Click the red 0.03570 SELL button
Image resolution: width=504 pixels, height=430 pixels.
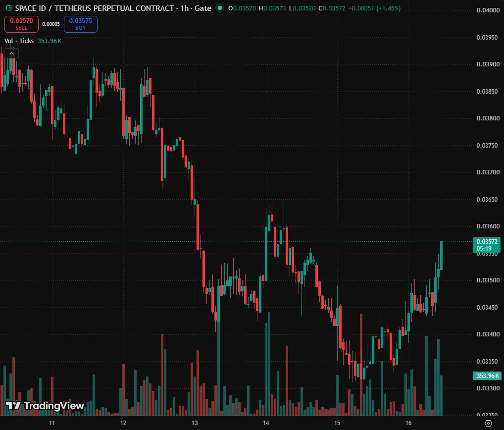pyautogui.click(x=21, y=24)
